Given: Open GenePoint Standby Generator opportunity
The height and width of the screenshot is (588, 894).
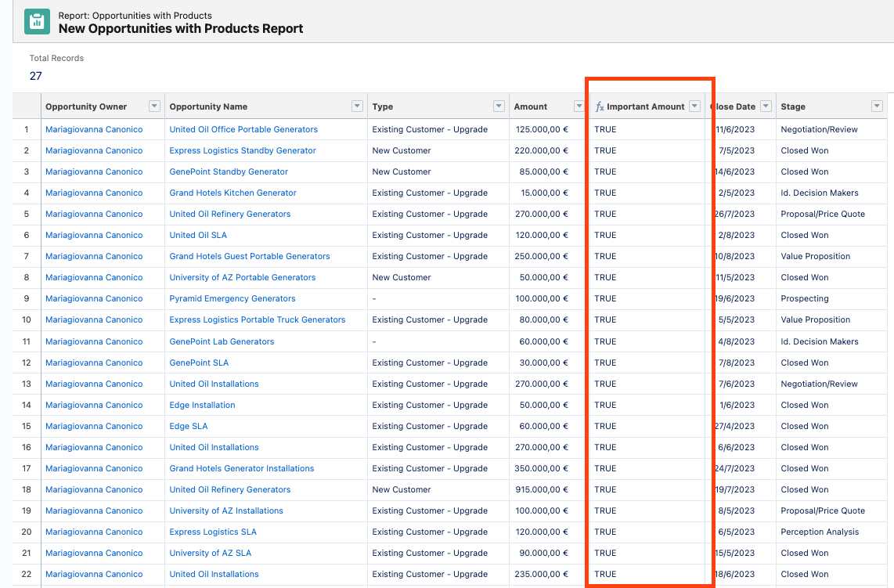Looking at the screenshot, I should click(229, 171).
